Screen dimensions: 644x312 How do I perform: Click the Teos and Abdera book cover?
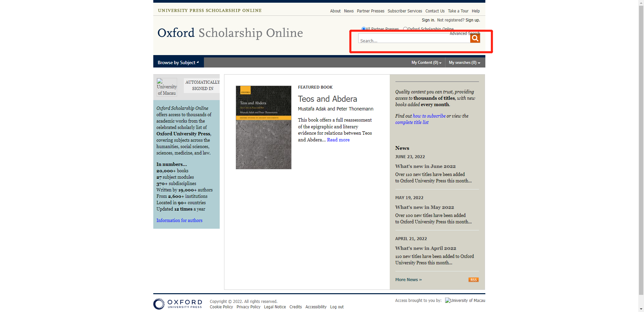(264, 127)
